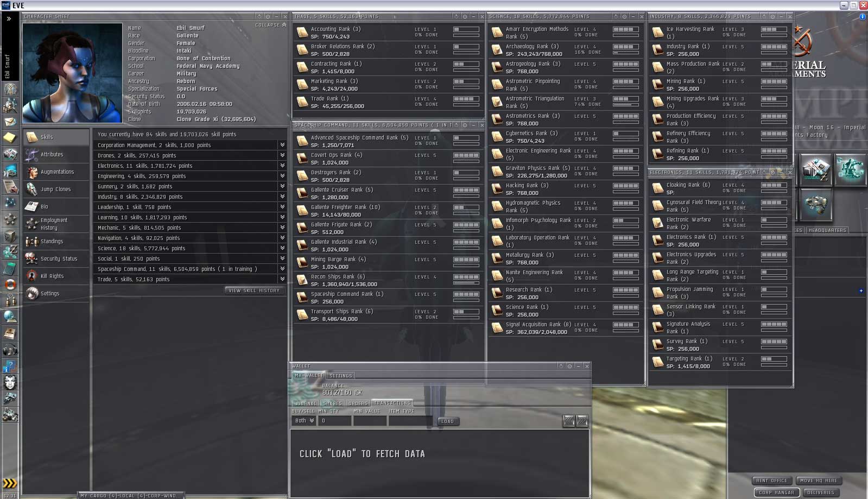Image resolution: width=868 pixels, height=499 pixels.
Task: Click the Rent Office button
Action: tap(771, 481)
